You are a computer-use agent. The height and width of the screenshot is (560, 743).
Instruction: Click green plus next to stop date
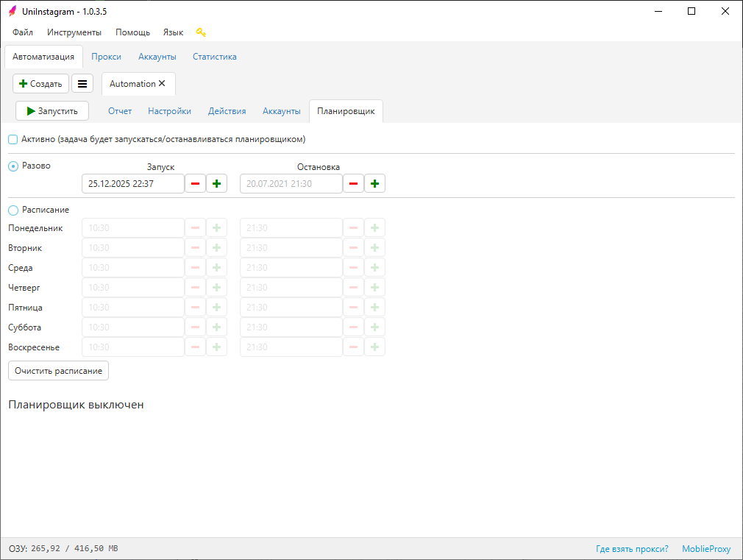pos(374,184)
